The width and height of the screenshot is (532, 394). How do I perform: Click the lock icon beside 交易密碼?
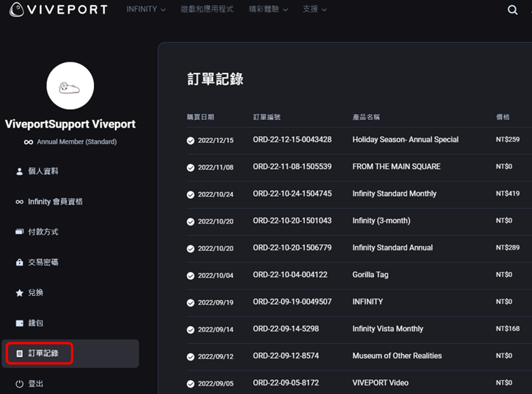(x=20, y=262)
